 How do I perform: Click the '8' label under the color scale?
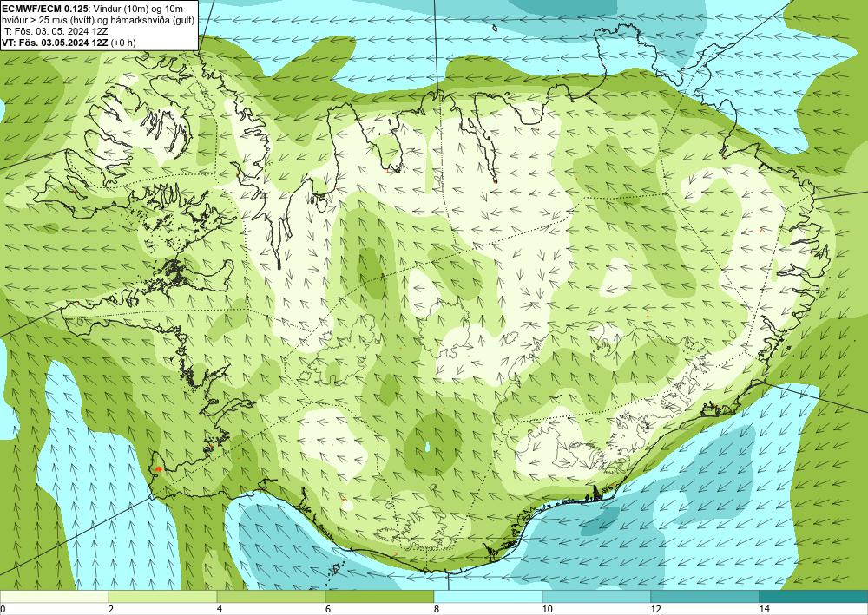[x=437, y=610]
